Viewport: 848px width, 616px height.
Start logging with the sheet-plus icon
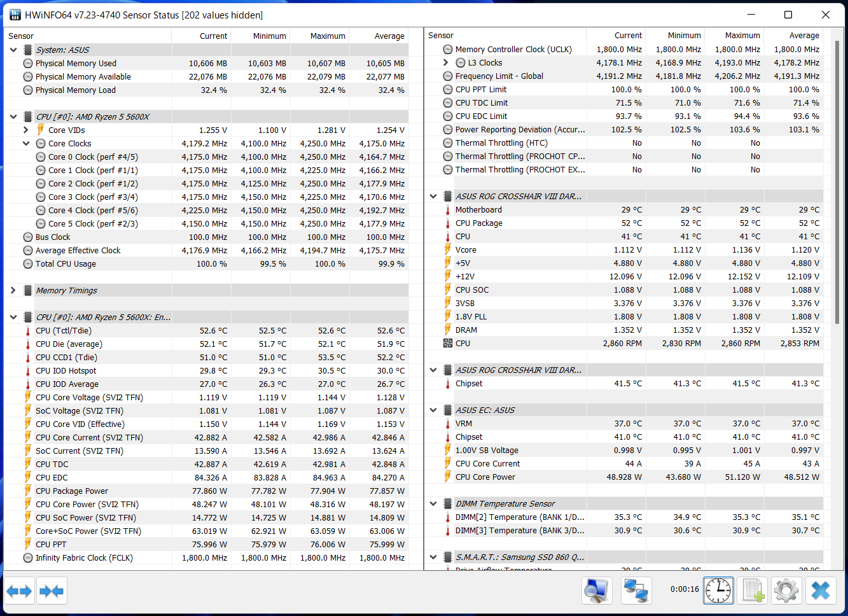[x=753, y=591]
